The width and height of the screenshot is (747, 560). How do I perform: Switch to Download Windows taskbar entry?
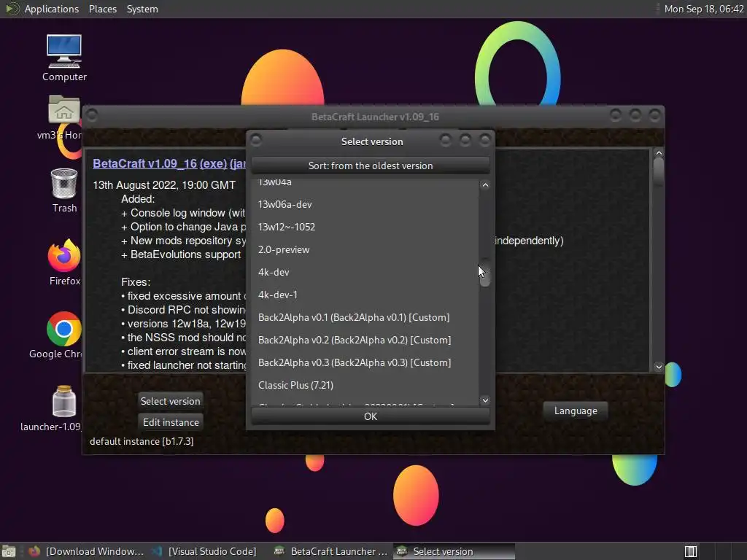(x=86, y=551)
